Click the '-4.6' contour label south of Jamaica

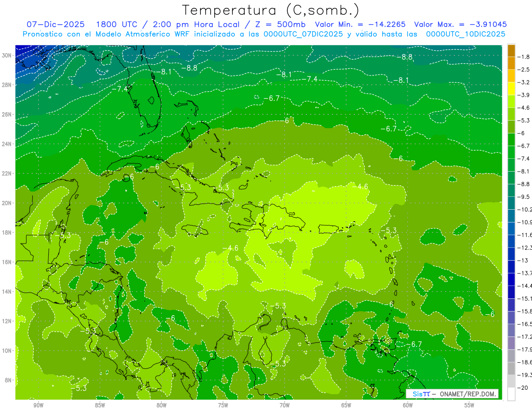click(231, 248)
